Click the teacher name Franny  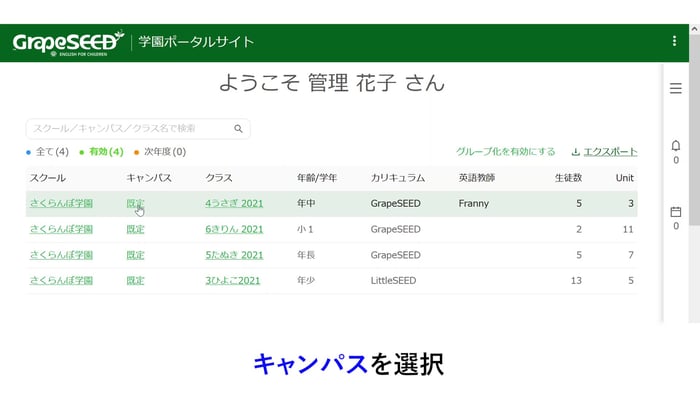[x=474, y=203]
